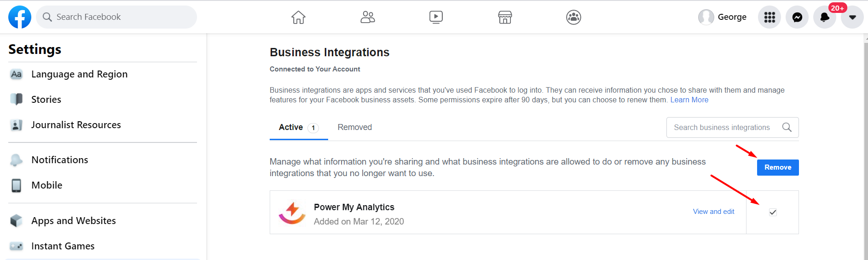This screenshot has height=260, width=868.
Task: Select the Active tab
Action: pos(291,127)
